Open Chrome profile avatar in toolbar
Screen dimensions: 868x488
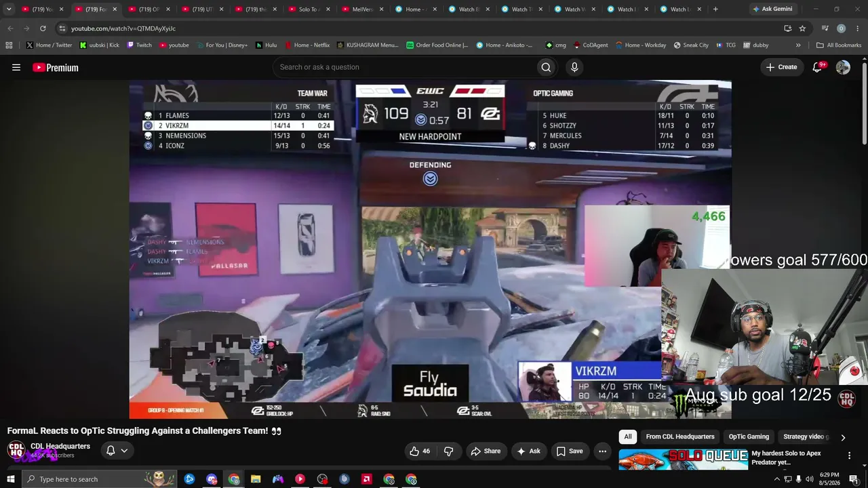click(x=841, y=28)
